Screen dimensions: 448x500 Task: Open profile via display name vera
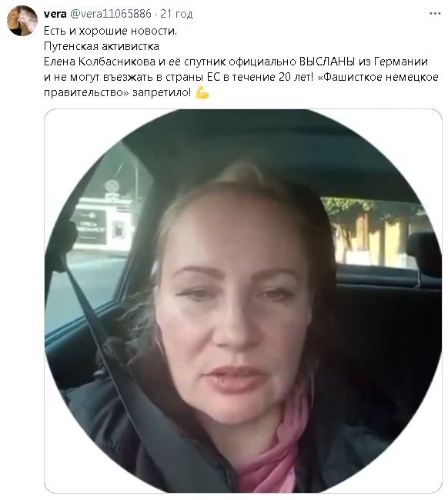[x=55, y=14]
